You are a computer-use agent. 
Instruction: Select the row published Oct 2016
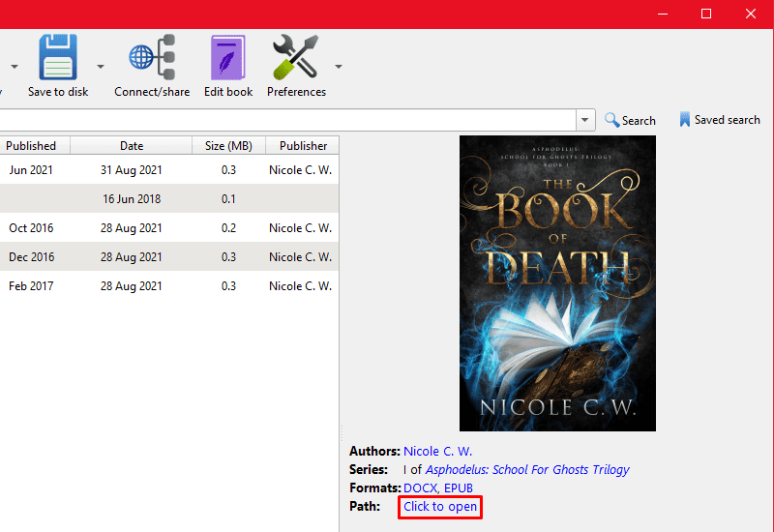(x=169, y=228)
